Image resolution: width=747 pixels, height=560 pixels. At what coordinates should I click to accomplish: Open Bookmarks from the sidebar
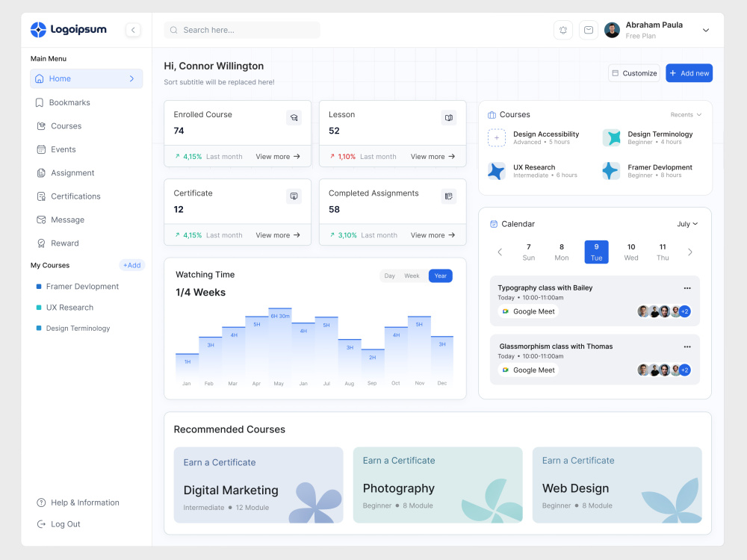[x=63, y=102]
